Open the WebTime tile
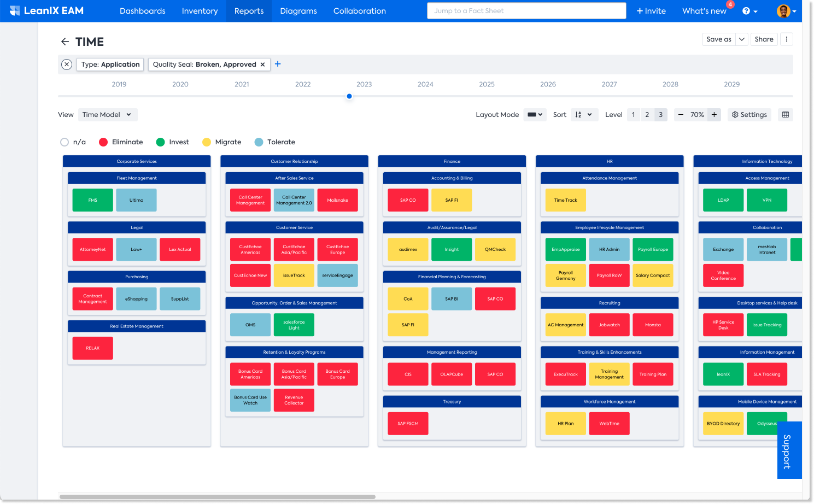 point(609,423)
